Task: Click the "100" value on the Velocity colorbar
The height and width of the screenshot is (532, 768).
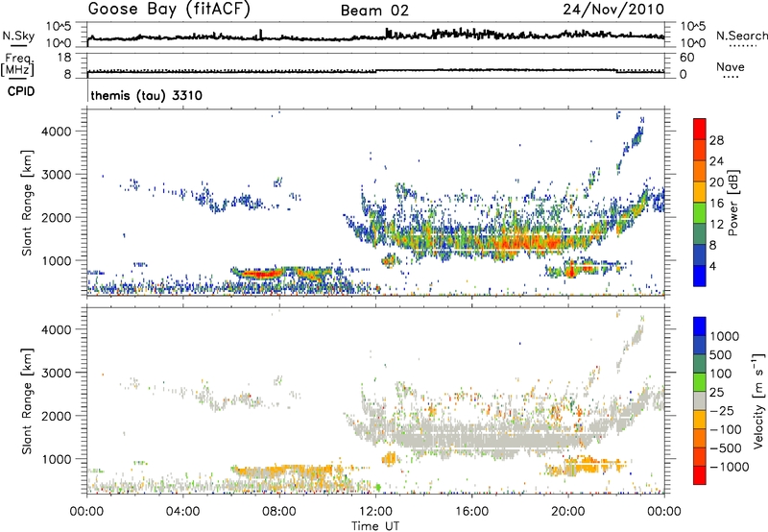Action: click(x=722, y=374)
